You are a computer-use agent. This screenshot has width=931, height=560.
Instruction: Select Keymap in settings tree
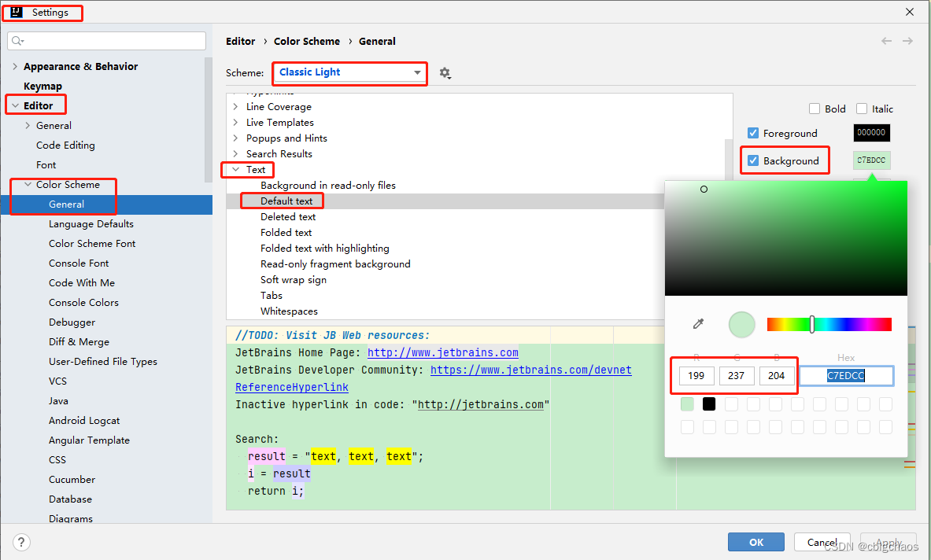[42, 86]
